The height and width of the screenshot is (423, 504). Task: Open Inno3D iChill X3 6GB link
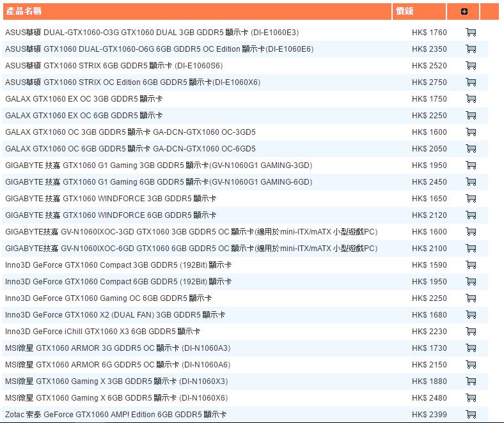(x=103, y=332)
